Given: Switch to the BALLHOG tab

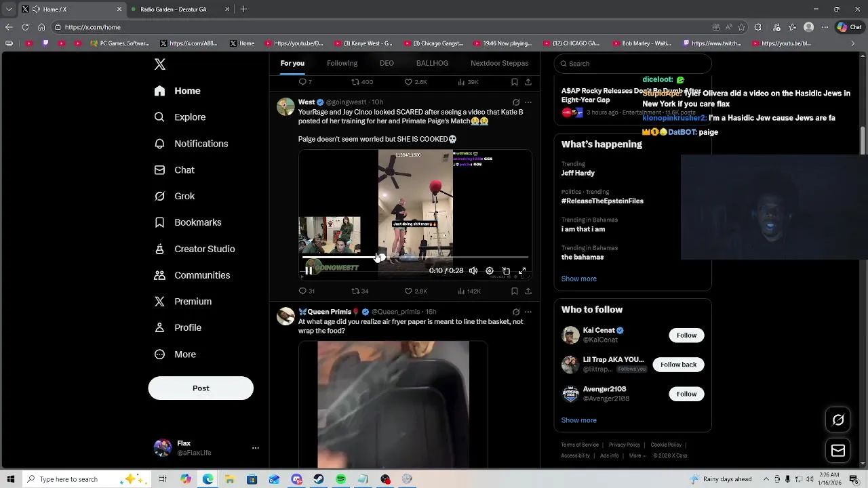Looking at the screenshot, I should click(x=432, y=63).
